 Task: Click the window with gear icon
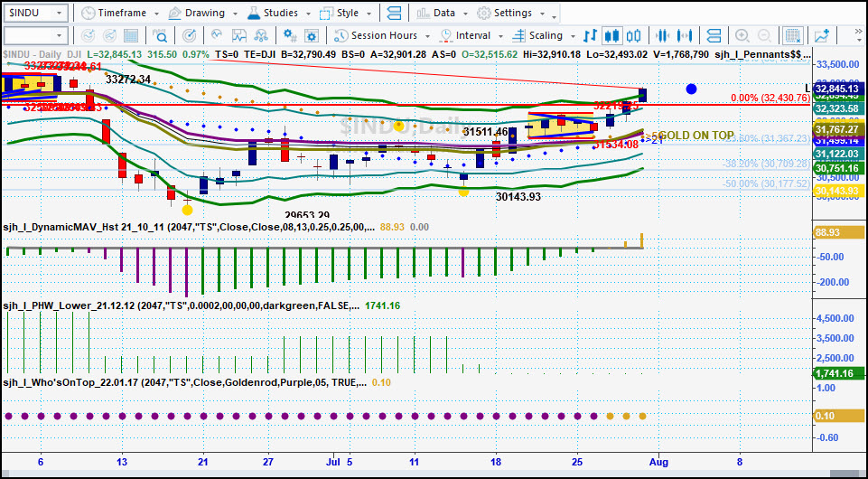[312, 36]
